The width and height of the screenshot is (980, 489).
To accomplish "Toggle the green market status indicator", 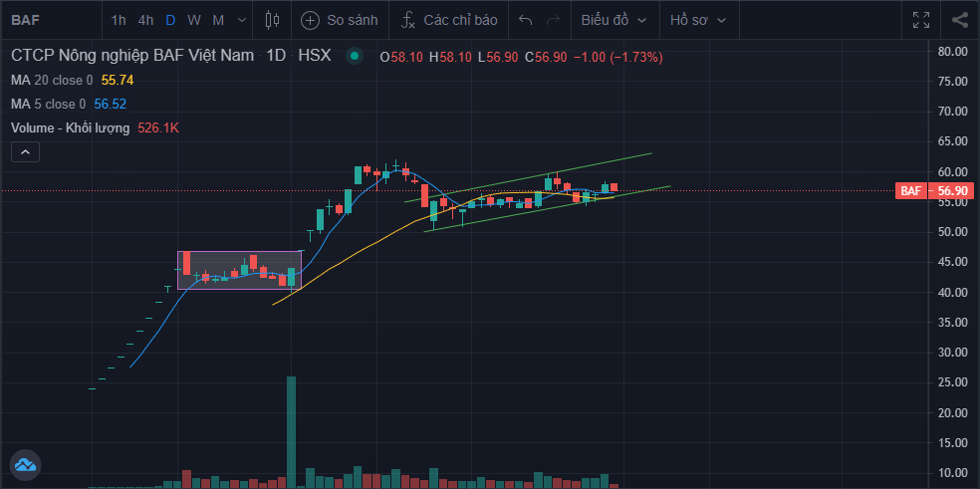I will click(354, 57).
